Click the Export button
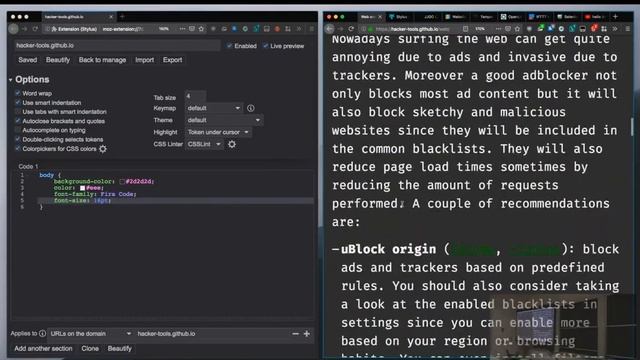This screenshot has height=360, width=640. [x=172, y=60]
